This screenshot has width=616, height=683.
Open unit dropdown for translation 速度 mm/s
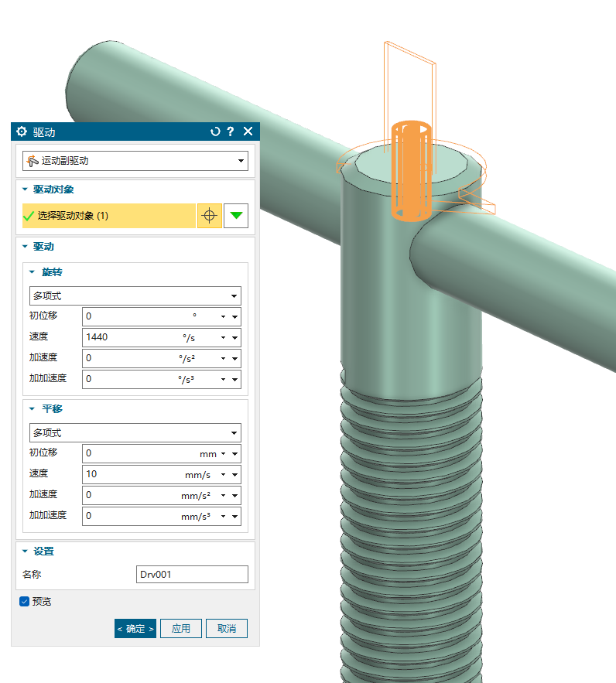pos(224,475)
